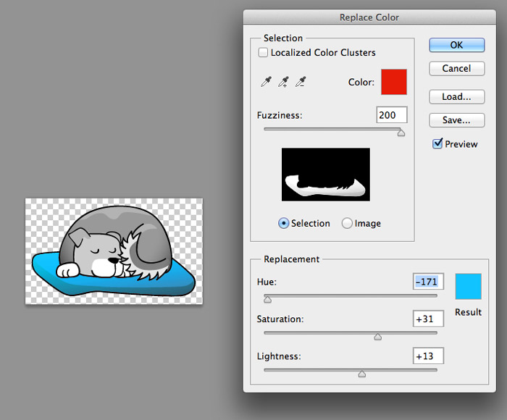Click the Lightness slider handle

pyautogui.click(x=361, y=374)
